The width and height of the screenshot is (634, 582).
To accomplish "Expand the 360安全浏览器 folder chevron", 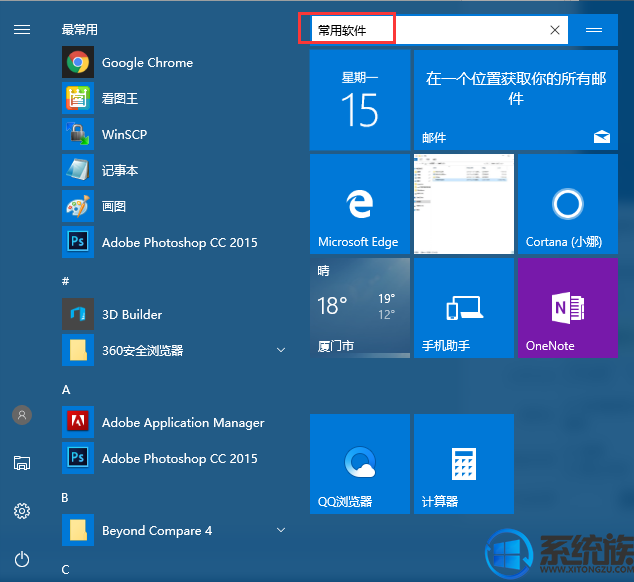I will coord(281,350).
